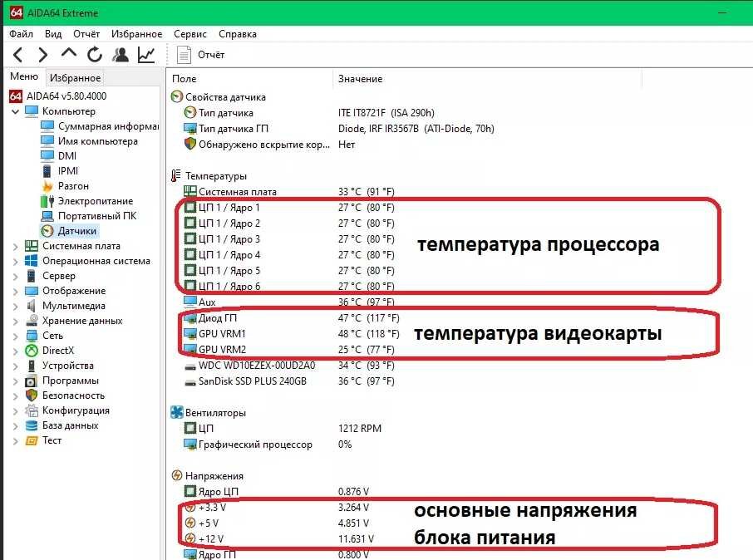This screenshot has height=560, width=753.
Task: Click the AIDA64 v5.80.4000 root icon
Action: [16, 96]
